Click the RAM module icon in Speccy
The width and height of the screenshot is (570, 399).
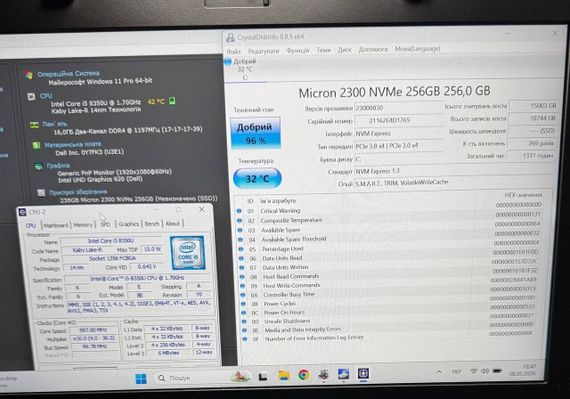34,125
